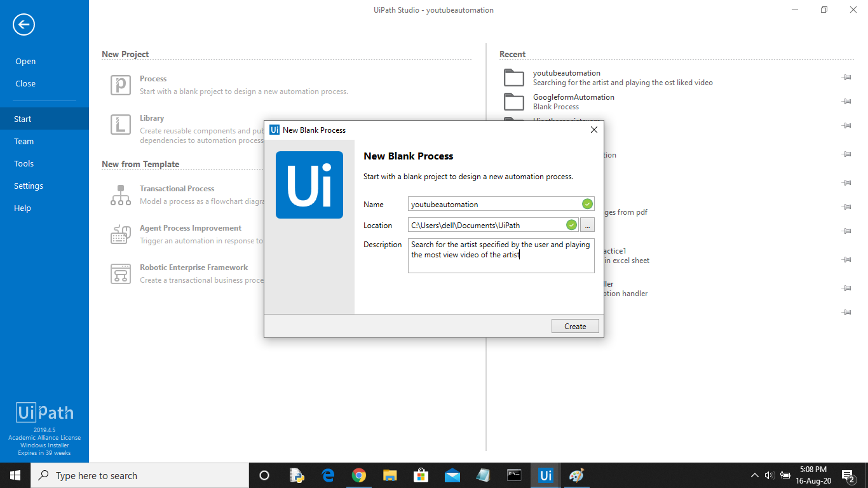868x488 pixels.
Task: Open the Transactional Process template
Action: (177, 189)
